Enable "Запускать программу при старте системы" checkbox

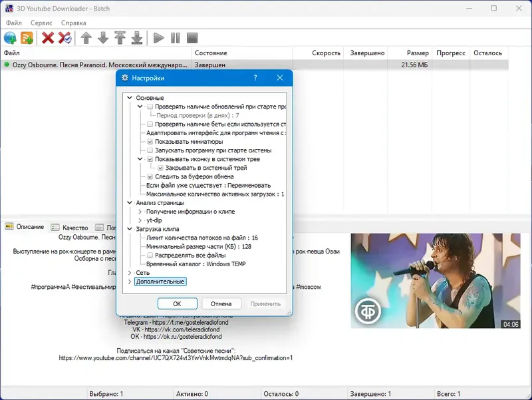coord(150,150)
